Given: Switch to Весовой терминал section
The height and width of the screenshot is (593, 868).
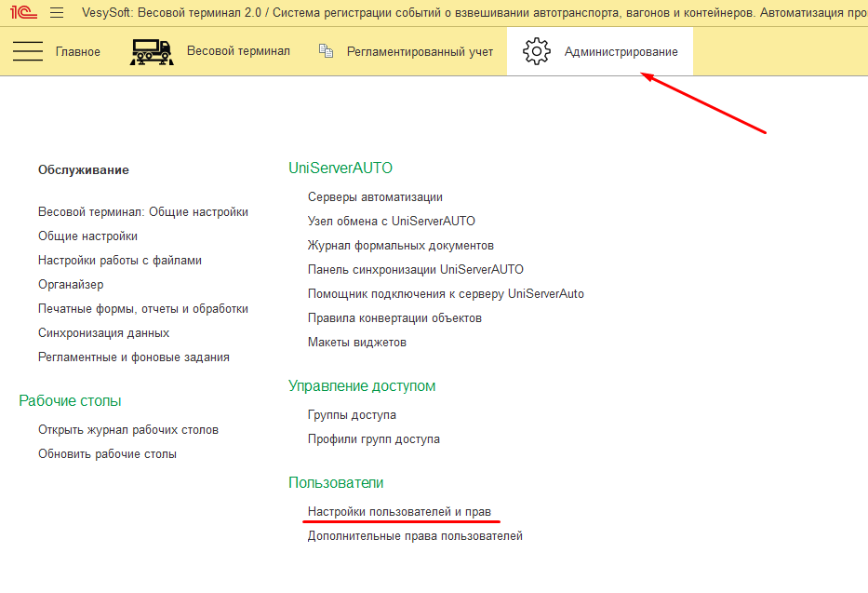Looking at the screenshot, I should point(237,51).
